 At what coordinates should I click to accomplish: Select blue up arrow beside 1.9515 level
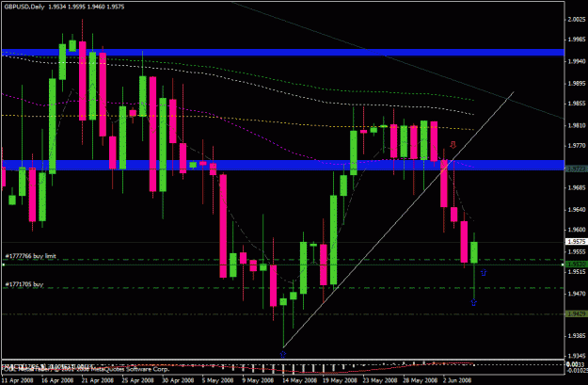(484, 273)
